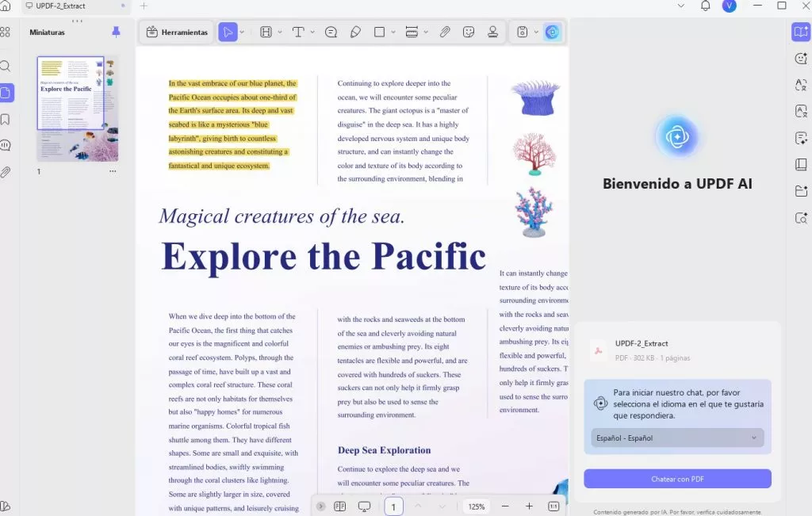The width and height of the screenshot is (812, 516).
Task: Set actual size 1:1 view
Action: tap(553, 506)
